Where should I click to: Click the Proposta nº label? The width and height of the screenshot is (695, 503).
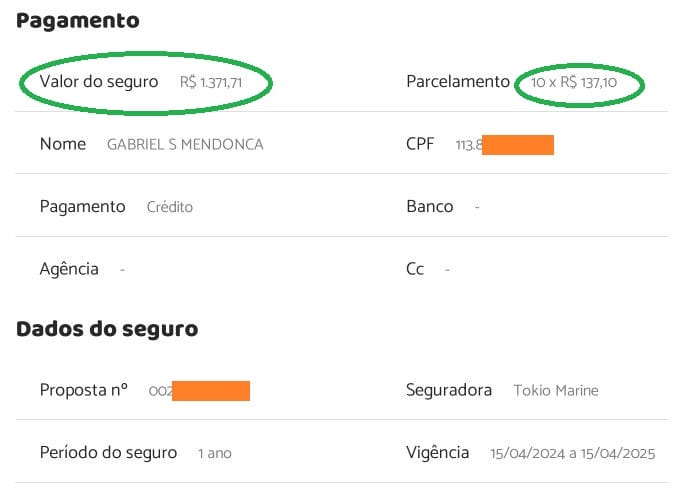(84, 390)
